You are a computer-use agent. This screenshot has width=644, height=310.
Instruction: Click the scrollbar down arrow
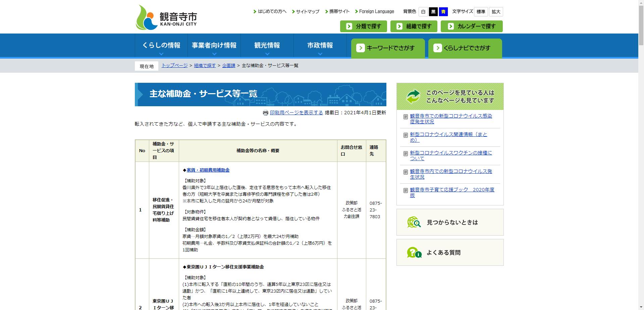pos(641,307)
